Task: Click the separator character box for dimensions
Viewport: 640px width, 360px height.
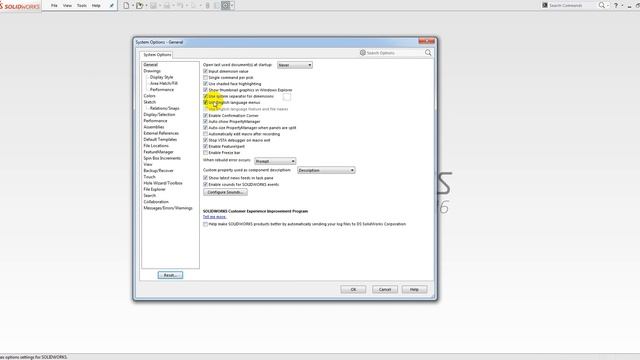Action: click(287, 97)
